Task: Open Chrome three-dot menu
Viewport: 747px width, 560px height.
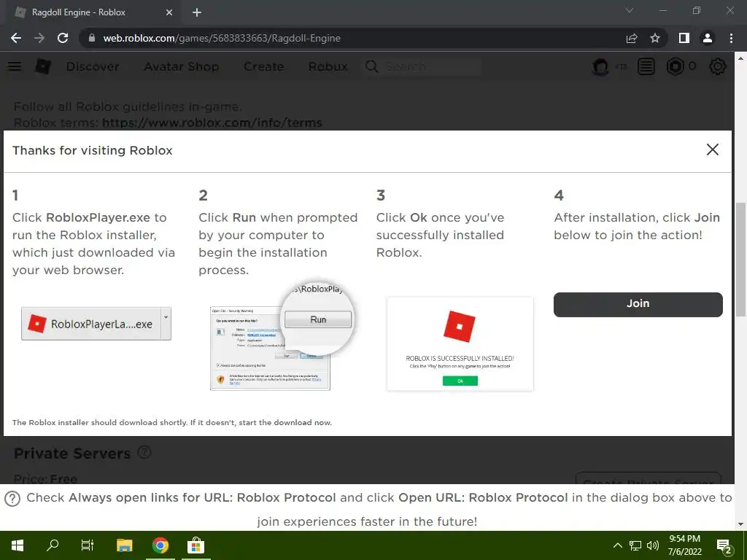Action: coord(731,38)
